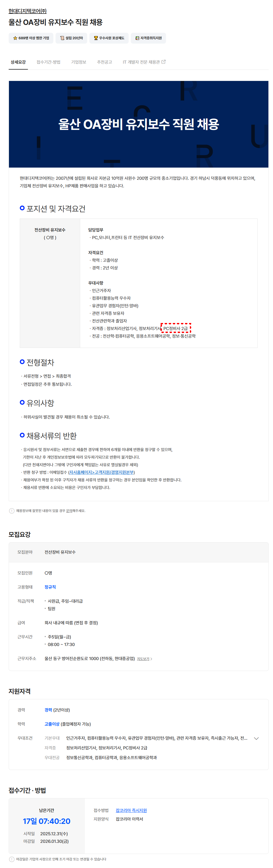The image size is (273, 868).
Task: Click 잡코리아 즉시지원 apply link
Action: 131,810
